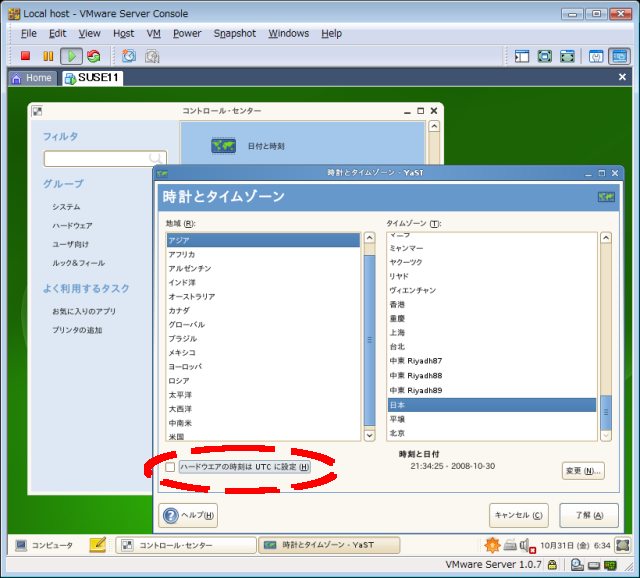Click the Reset virtual machine icon
640x578 pixels.
[94, 56]
